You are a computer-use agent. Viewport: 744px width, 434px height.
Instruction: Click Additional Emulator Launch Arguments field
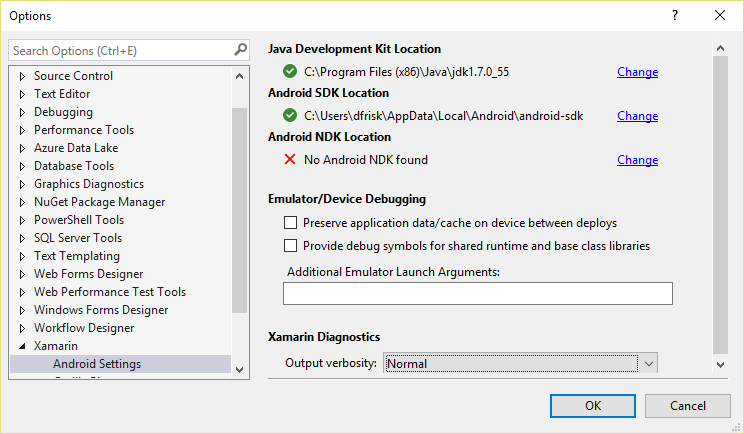(478, 294)
